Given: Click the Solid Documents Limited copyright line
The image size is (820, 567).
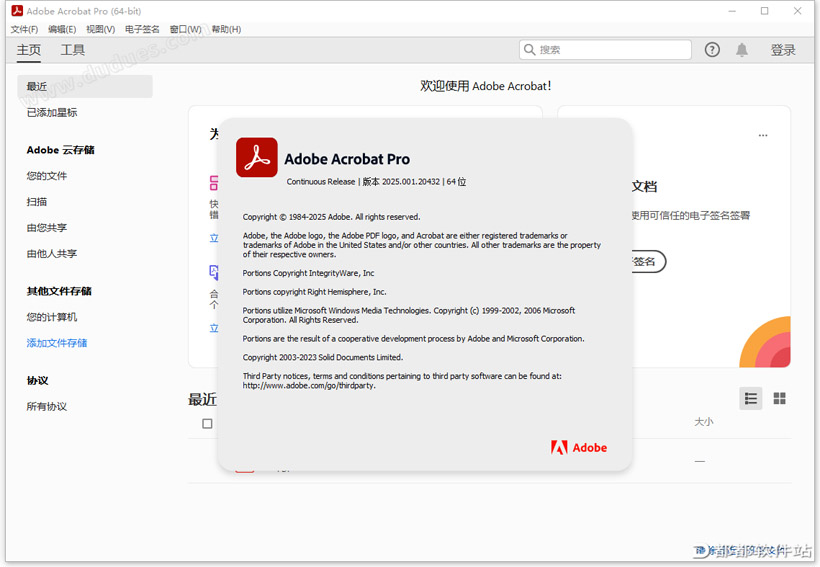Looking at the screenshot, I should point(323,357).
